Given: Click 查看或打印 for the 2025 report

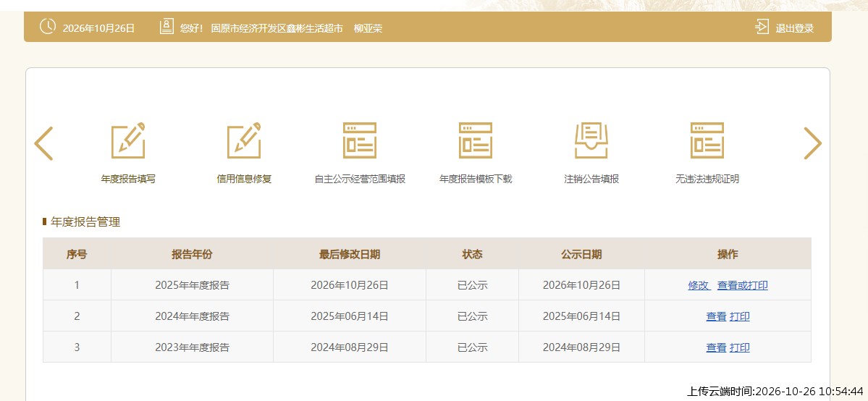Looking at the screenshot, I should tap(742, 285).
